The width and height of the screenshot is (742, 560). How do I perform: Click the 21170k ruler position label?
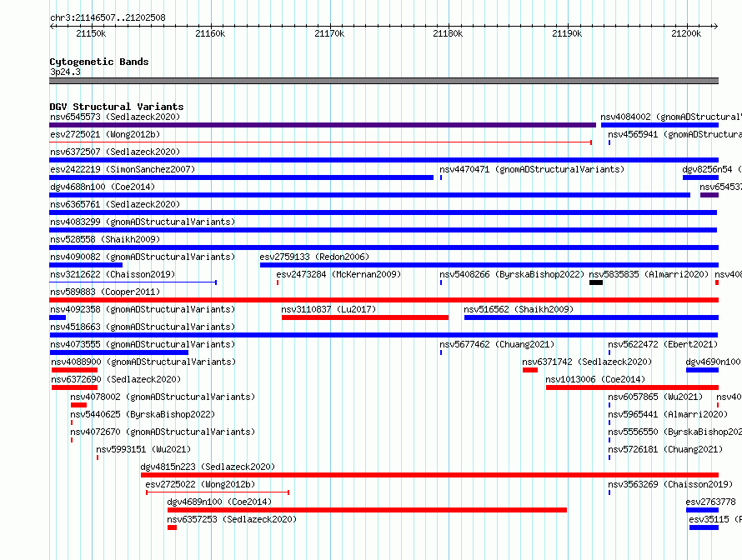pos(329,33)
